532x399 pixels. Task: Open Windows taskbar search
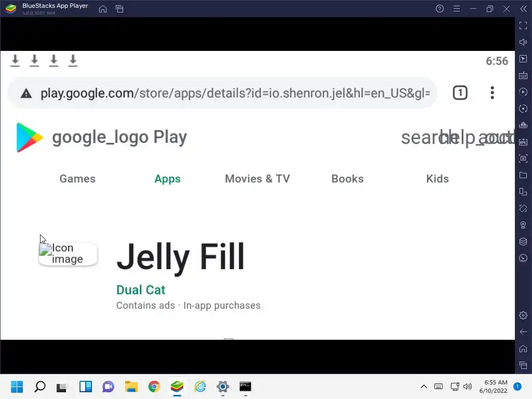[x=40, y=387]
